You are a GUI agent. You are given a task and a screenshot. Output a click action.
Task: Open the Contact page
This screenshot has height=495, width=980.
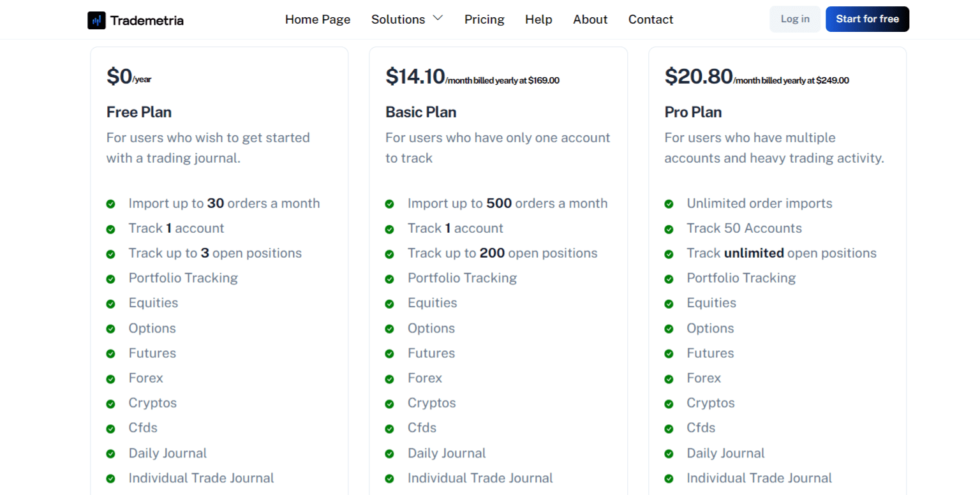pos(650,19)
